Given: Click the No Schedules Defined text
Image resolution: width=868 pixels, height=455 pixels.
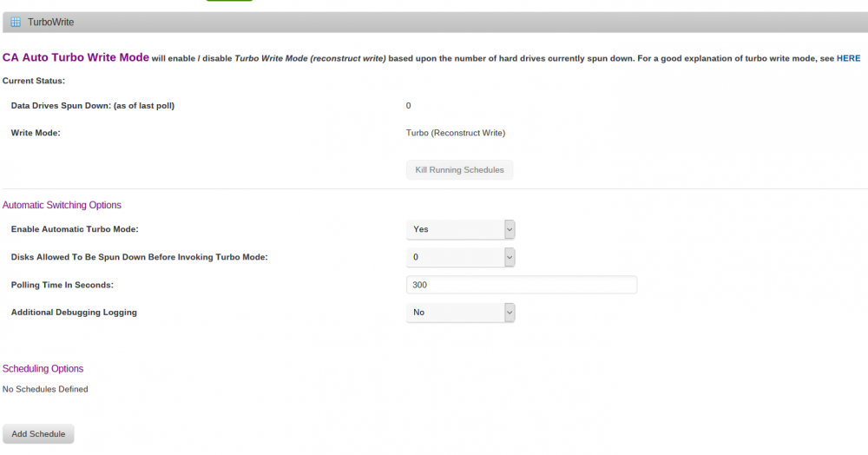Looking at the screenshot, I should pyautogui.click(x=45, y=389).
